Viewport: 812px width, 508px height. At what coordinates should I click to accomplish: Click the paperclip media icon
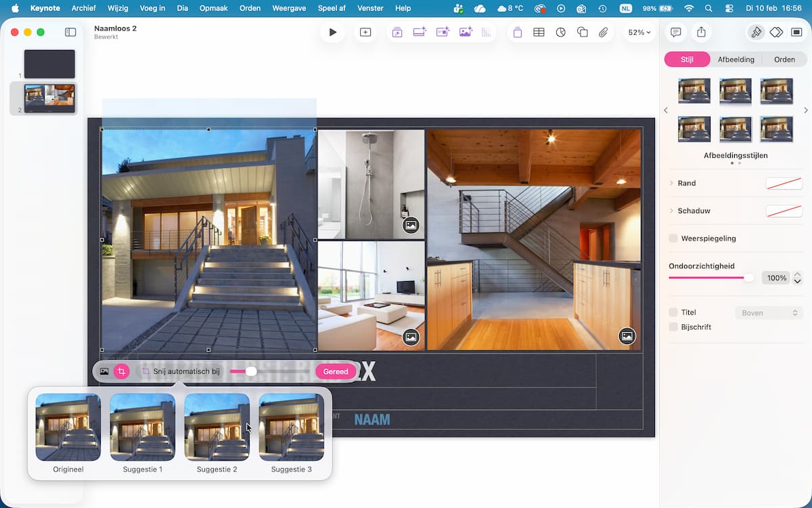[604, 33]
